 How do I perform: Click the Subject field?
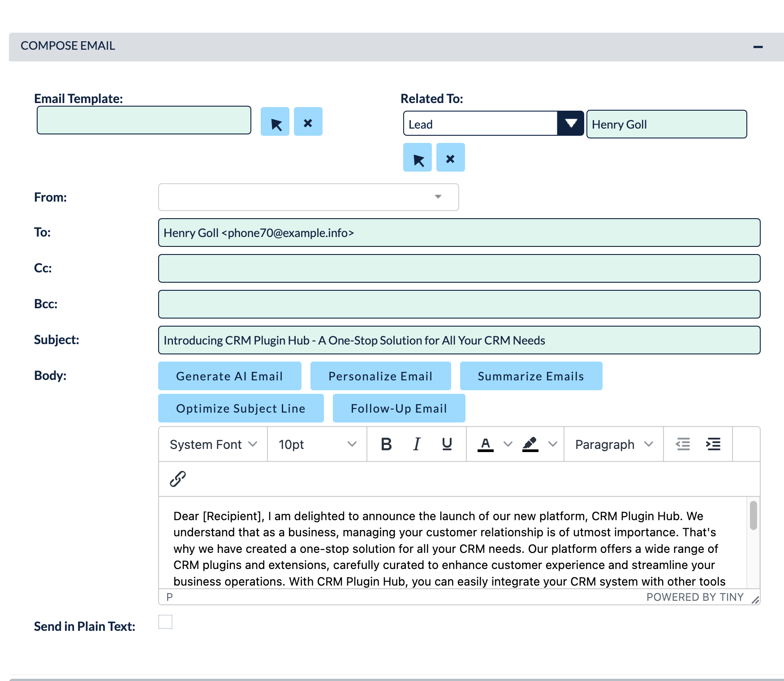[x=459, y=340]
